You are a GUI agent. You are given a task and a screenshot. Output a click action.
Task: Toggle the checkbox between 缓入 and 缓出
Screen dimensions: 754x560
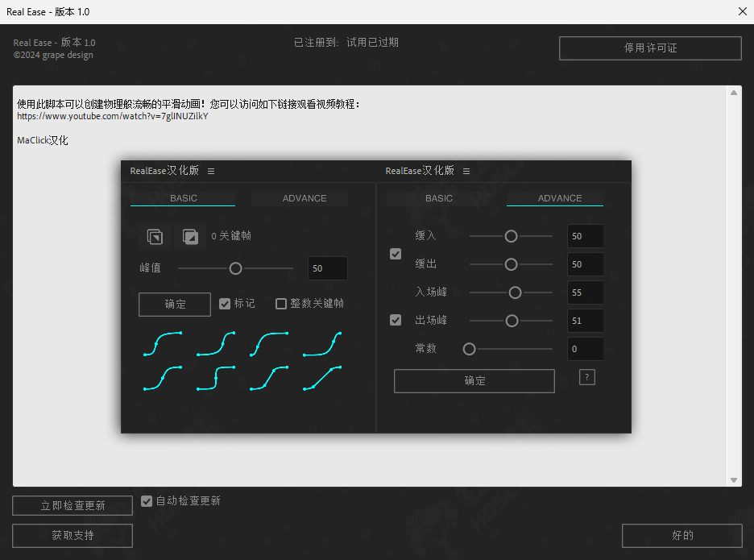click(396, 254)
